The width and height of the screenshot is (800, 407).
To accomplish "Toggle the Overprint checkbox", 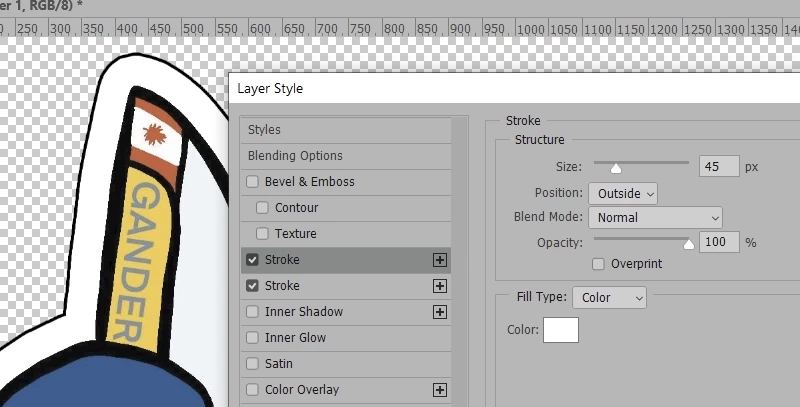I will pos(598,264).
